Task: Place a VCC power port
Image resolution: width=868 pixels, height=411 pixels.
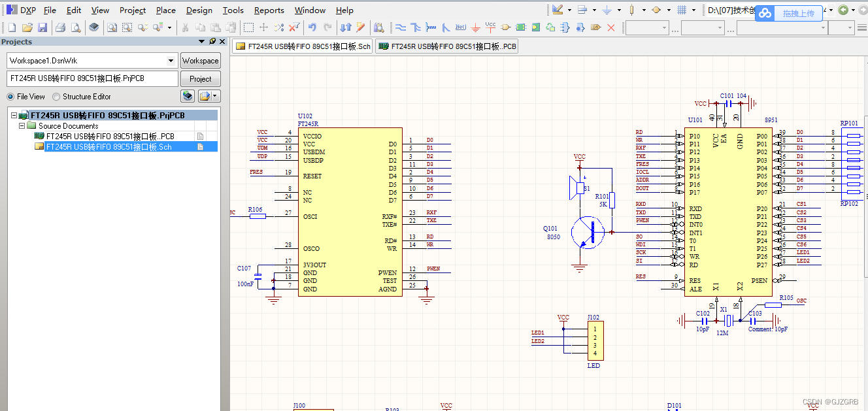Action: [490, 27]
